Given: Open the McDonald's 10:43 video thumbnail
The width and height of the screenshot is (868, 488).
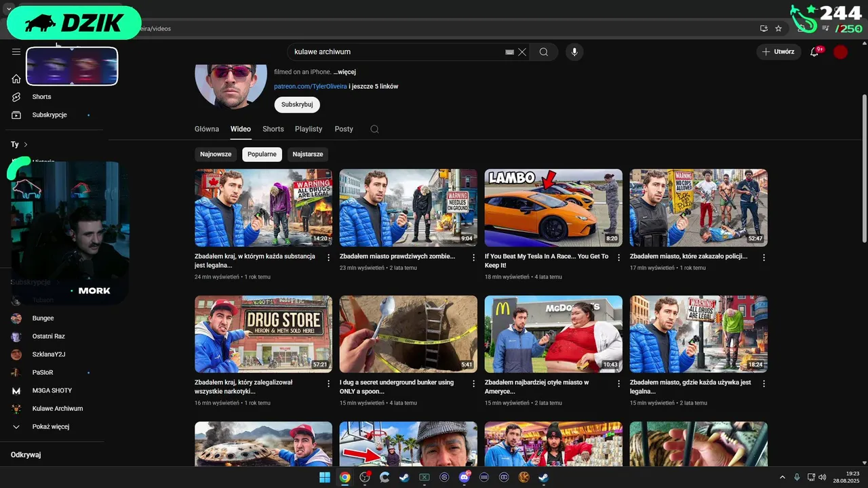Looking at the screenshot, I should (553, 334).
